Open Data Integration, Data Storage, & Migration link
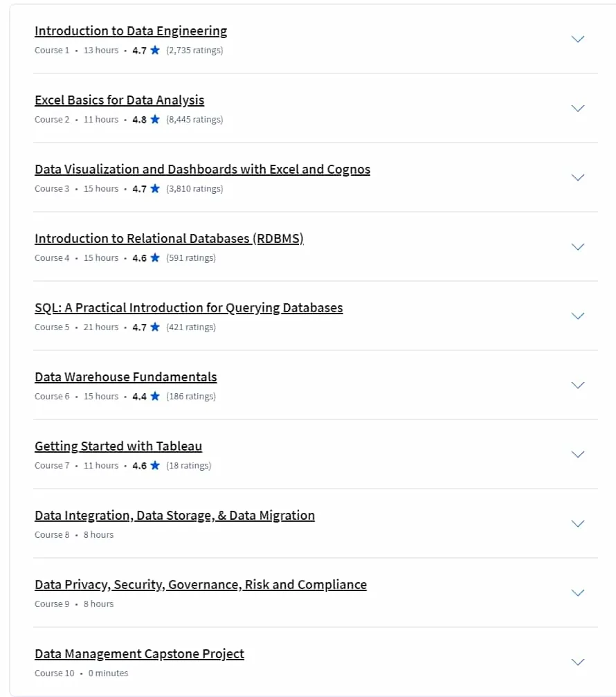This screenshot has height=697, width=616. pyautogui.click(x=174, y=516)
